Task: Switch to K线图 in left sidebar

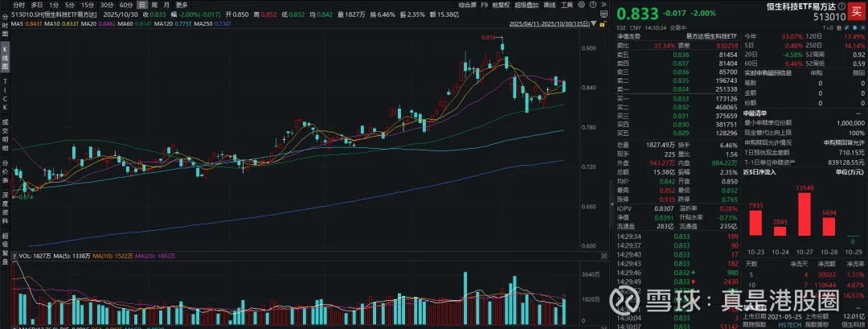Action: tap(5, 58)
